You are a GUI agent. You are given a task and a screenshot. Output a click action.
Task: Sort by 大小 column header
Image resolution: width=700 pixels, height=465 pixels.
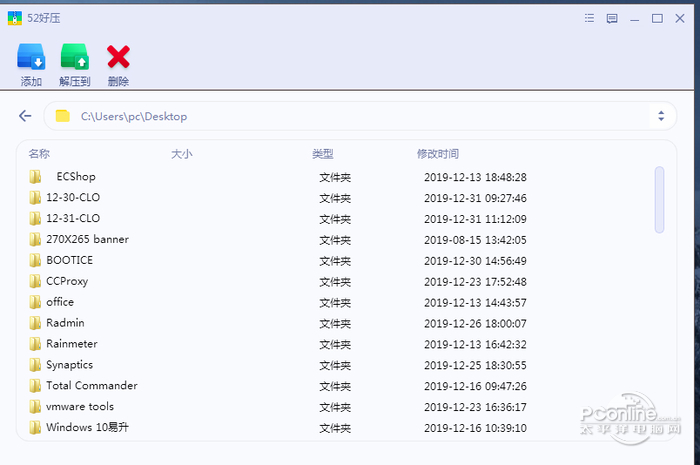182,154
